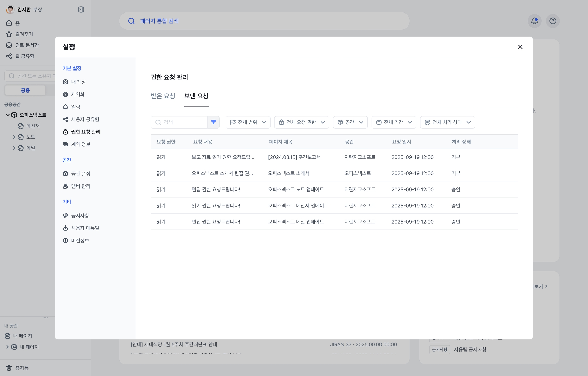Open 내 계정 account settings

(78, 82)
